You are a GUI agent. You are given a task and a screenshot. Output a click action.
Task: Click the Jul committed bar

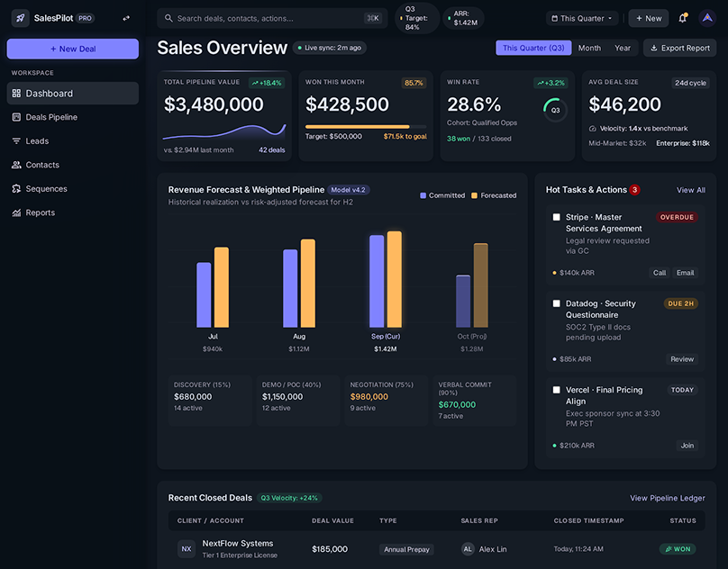point(204,294)
